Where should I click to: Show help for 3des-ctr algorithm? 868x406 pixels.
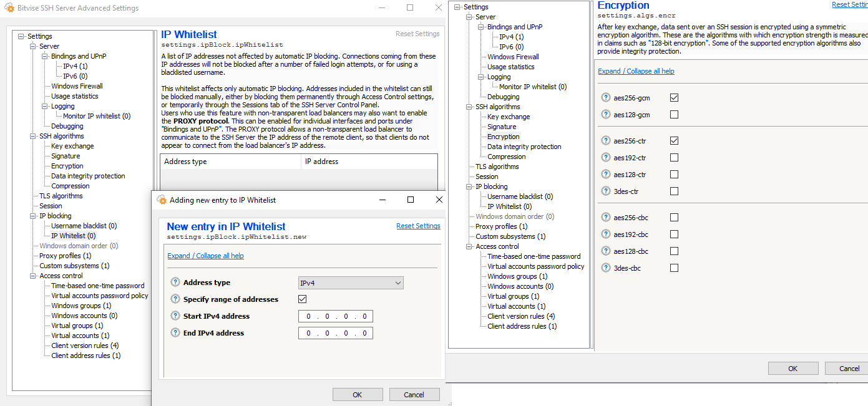[x=605, y=191]
